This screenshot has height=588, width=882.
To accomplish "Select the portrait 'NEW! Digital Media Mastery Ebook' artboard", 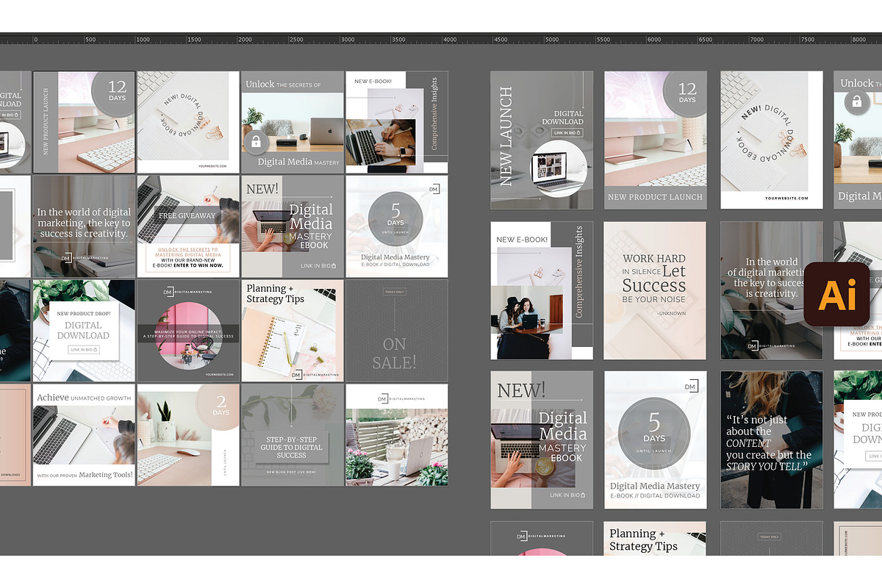I will pos(542,440).
